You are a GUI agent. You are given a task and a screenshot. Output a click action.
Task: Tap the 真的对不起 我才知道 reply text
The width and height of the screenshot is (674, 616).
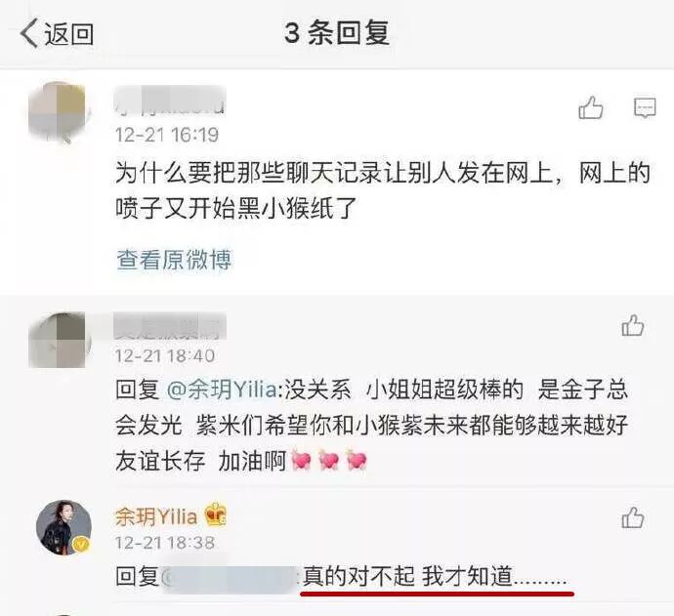435,577
